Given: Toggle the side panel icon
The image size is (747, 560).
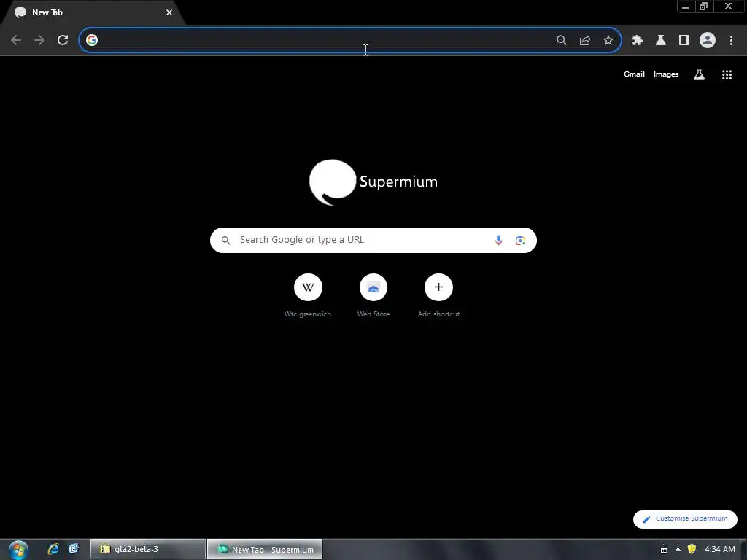Looking at the screenshot, I should pyautogui.click(x=684, y=40).
